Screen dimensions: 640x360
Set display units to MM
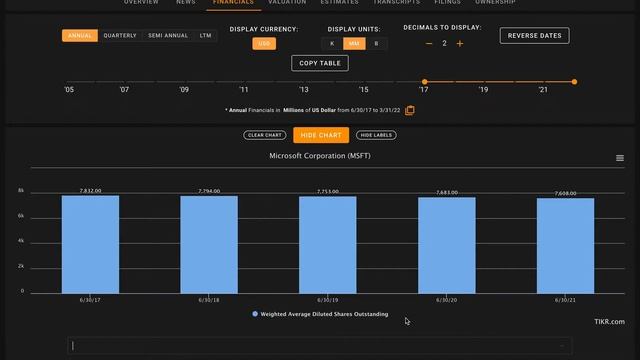coord(354,44)
